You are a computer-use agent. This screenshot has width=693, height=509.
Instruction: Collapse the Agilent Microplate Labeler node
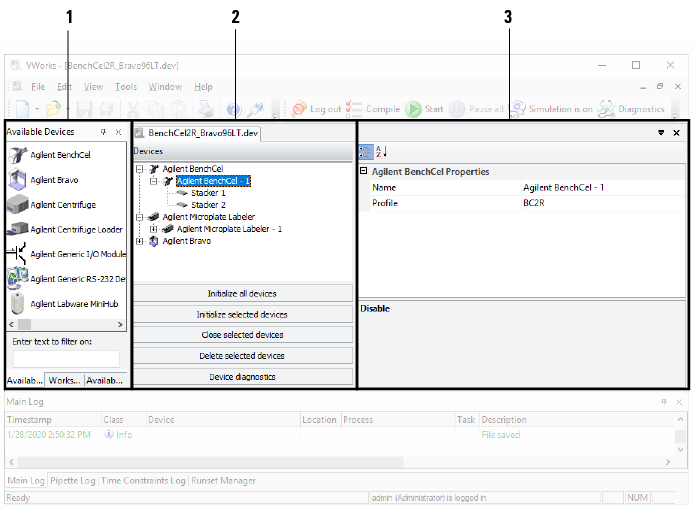coord(140,217)
